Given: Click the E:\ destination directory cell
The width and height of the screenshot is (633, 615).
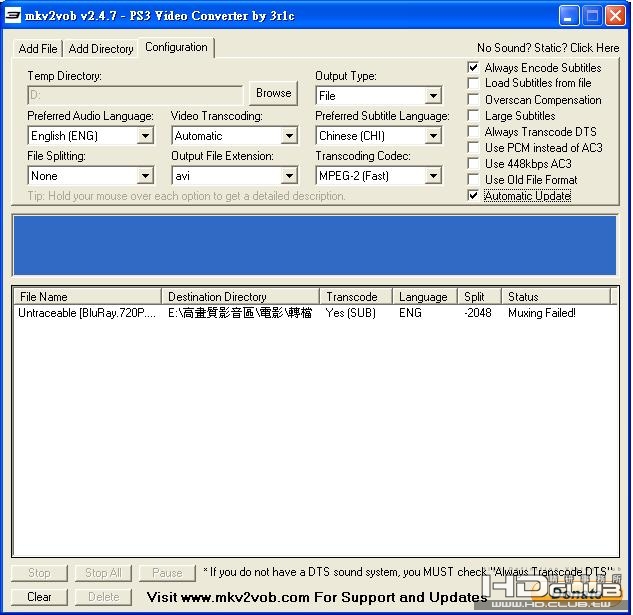Looking at the screenshot, I should point(240,313).
